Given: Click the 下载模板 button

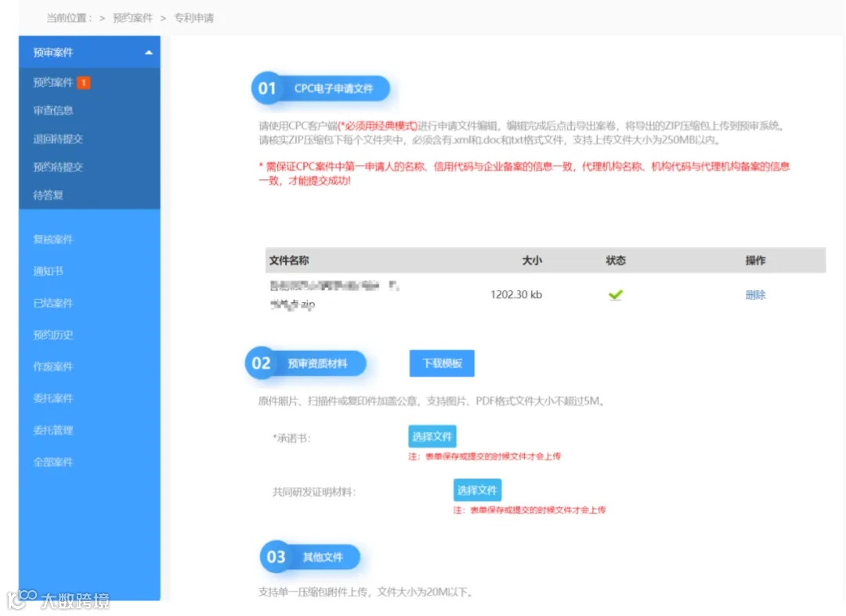Looking at the screenshot, I should click(442, 363).
